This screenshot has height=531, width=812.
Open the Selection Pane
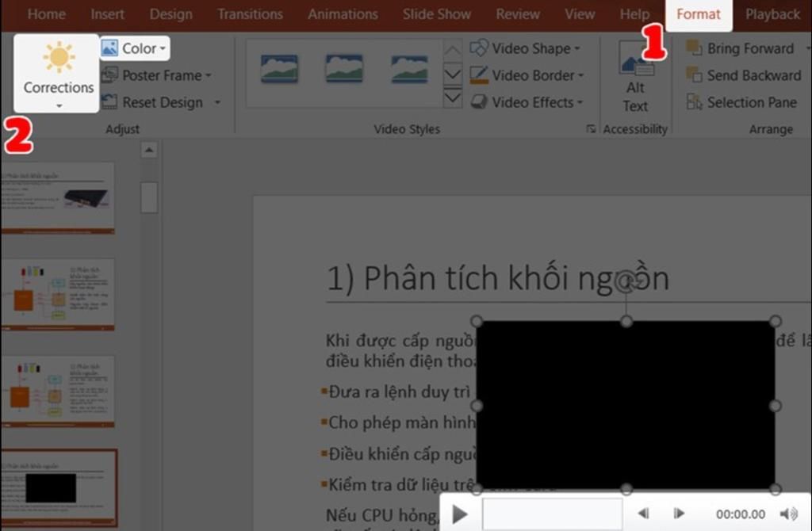pyautogui.click(x=741, y=102)
